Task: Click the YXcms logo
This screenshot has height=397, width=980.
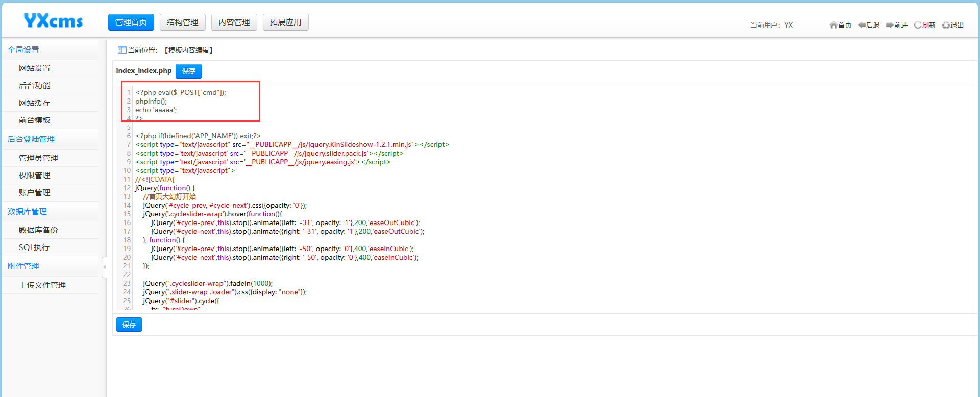Action: tap(53, 21)
